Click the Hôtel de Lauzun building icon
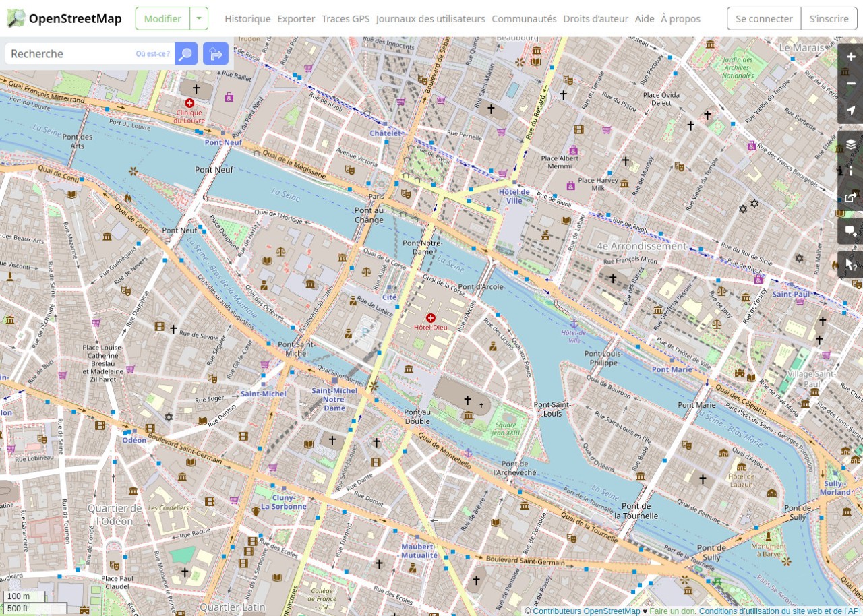This screenshot has height=616, width=863. coord(741,466)
